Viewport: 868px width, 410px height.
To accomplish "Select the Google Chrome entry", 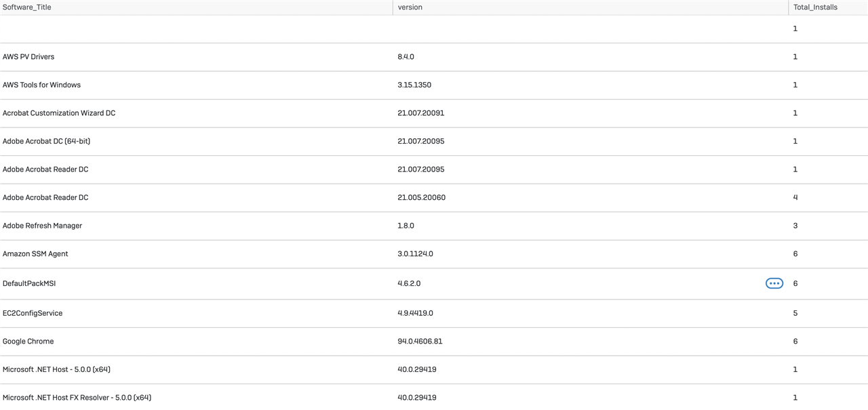I will (28, 342).
